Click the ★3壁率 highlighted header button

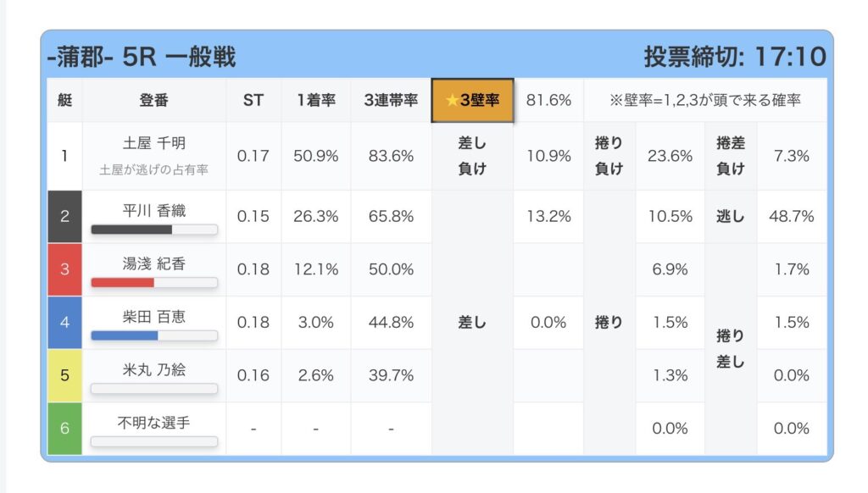472,100
